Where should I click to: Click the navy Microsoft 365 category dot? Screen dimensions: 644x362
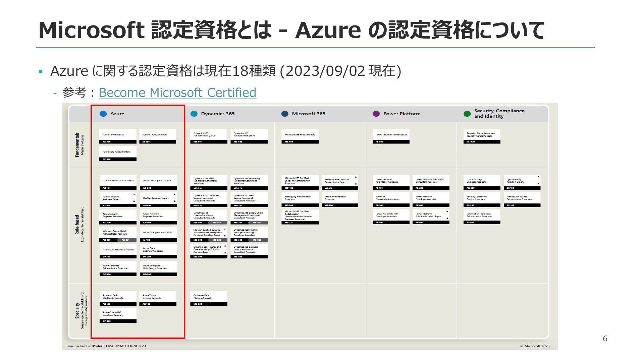click(x=285, y=114)
